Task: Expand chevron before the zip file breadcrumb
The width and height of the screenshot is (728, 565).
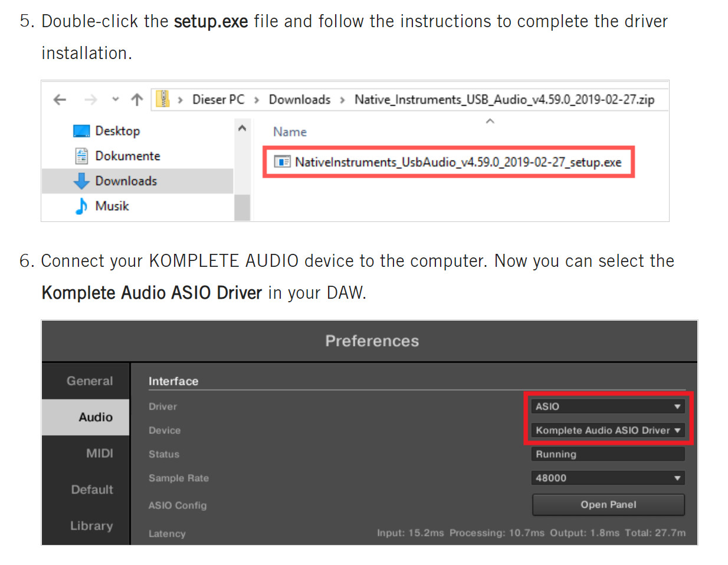Action: (x=342, y=100)
